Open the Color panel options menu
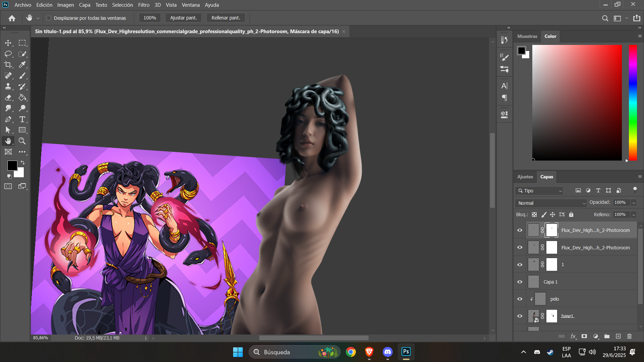This screenshot has height=362, width=644. point(640,36)
